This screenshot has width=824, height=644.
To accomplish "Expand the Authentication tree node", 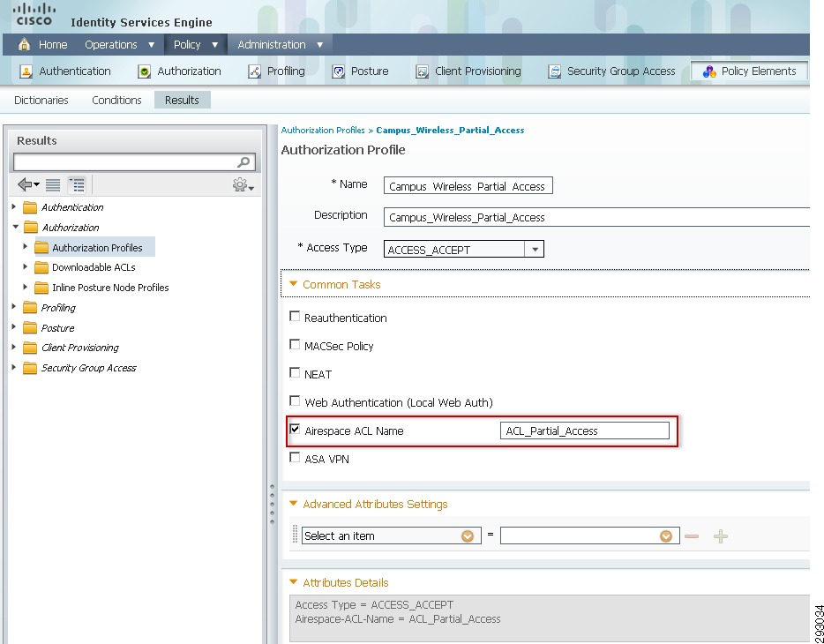I will pyautogui.click(x=14, y=207).
